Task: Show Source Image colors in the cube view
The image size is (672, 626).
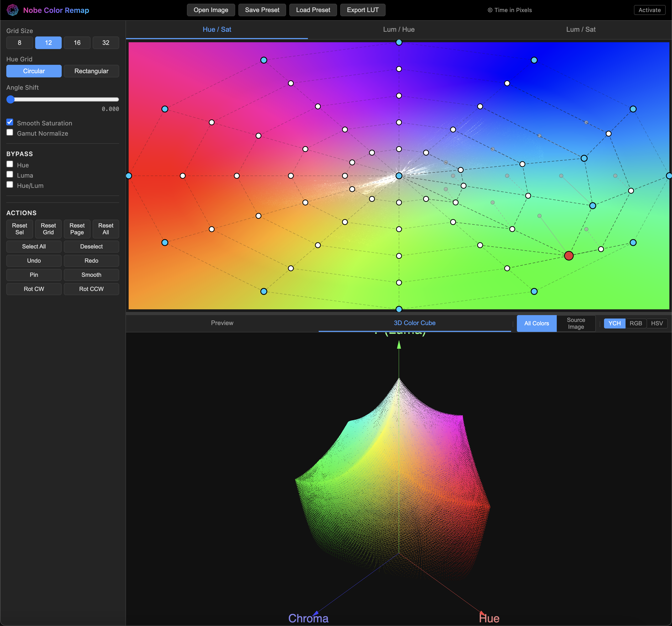Action: (x=575, y=323)
